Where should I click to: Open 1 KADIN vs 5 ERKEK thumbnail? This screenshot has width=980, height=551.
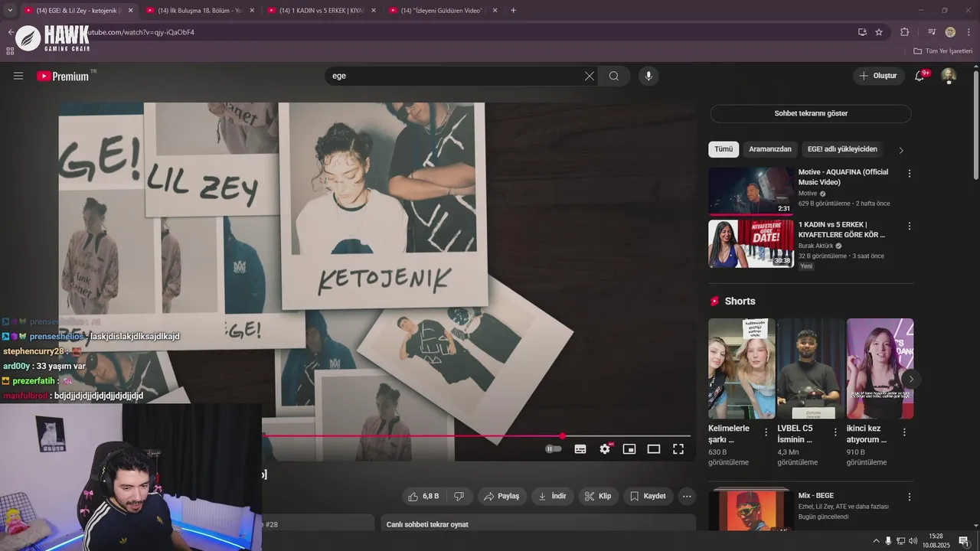point(751,244)
